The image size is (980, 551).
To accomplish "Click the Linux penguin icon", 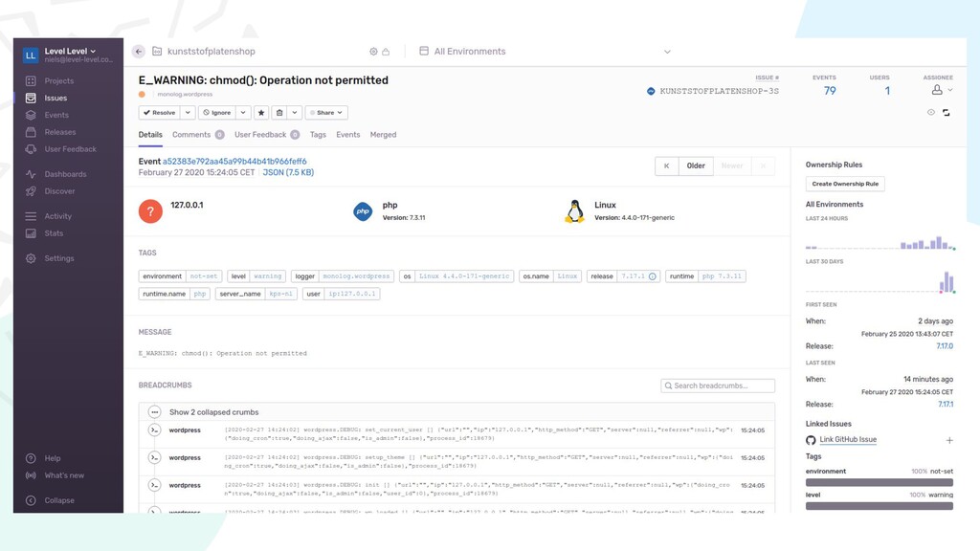I will point(574,211).
